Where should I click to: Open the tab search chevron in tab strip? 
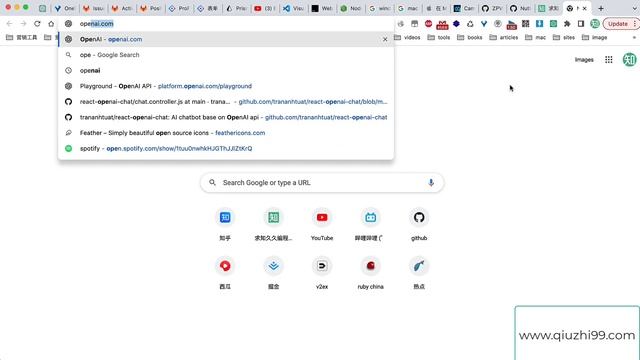(634, 8)
